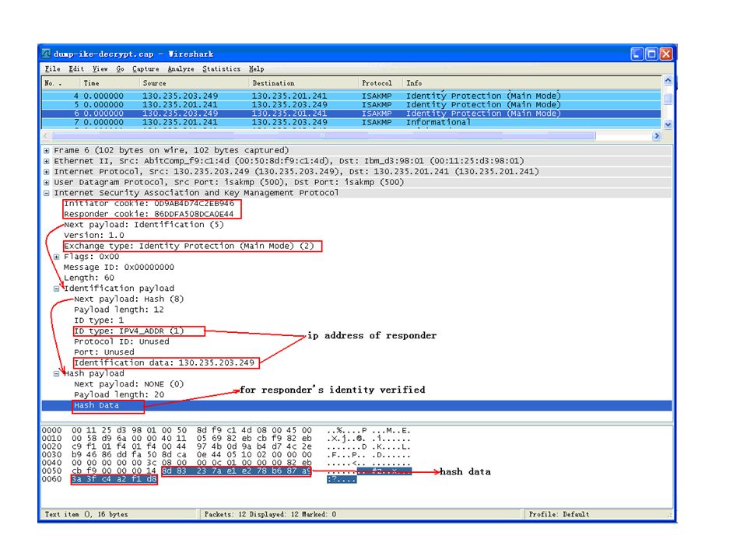Select the Responder cookie field
This screenshot has height=560, width=747.
(x=149, y=215)
